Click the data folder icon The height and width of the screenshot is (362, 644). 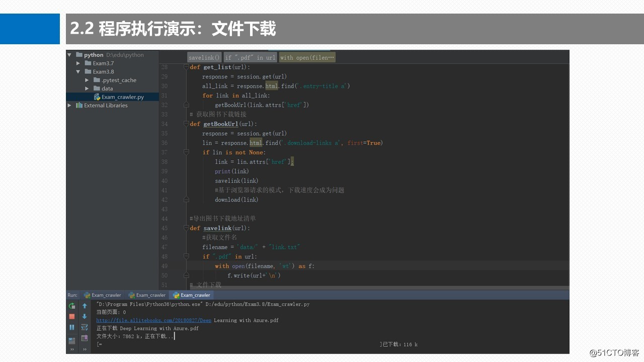(x=96, y=88)
